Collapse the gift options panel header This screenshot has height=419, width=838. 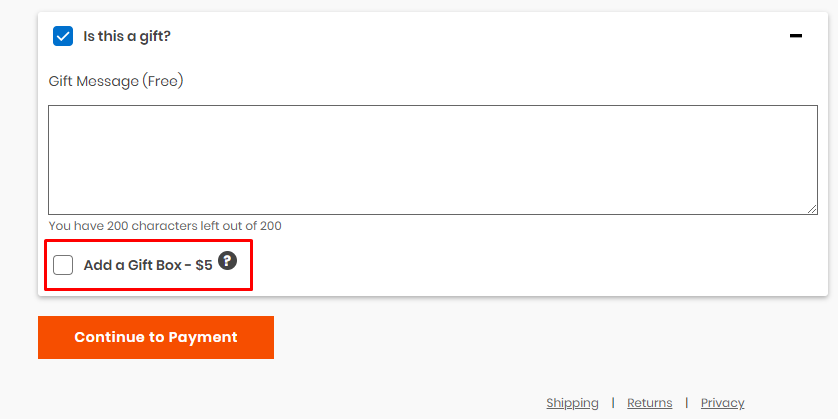432,36
